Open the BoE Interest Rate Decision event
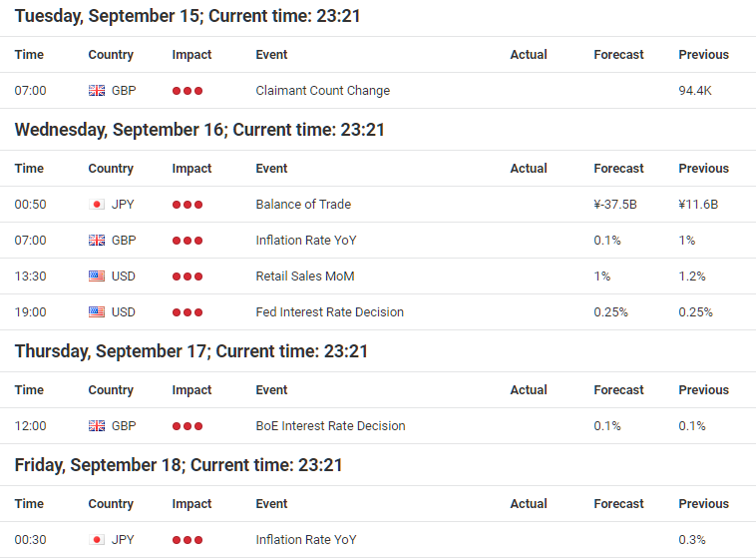Screen dimensions: 756x558 pyautogui.click(x=330, y=426)
